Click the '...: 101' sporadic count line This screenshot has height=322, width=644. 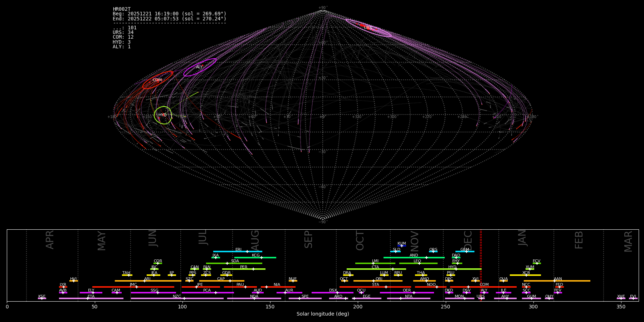(x=125, y=28)
